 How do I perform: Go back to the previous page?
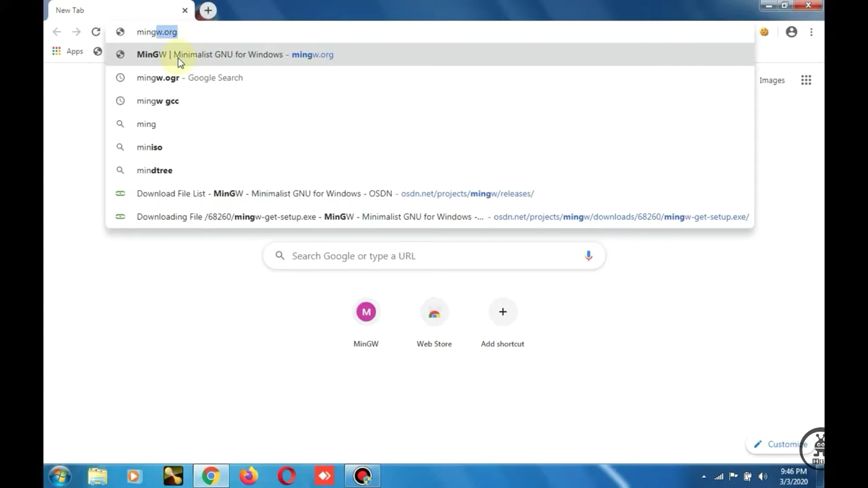pyautogui.click(x=57, y=32)
